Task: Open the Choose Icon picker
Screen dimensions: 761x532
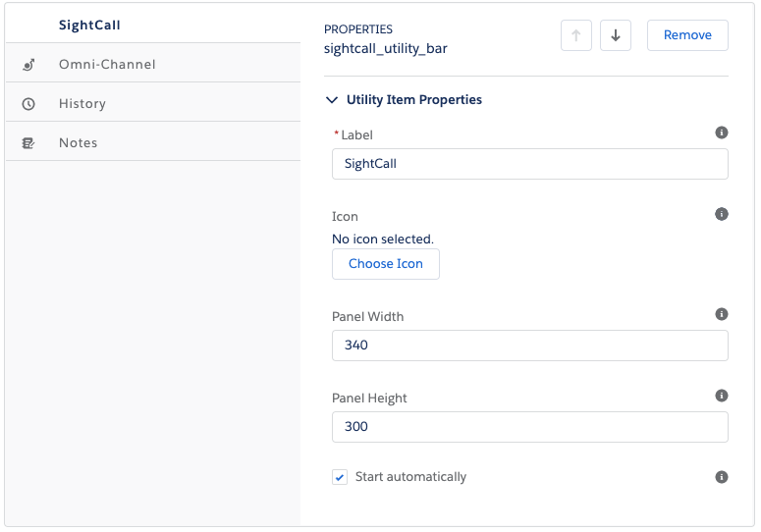Action: [386, 264]
